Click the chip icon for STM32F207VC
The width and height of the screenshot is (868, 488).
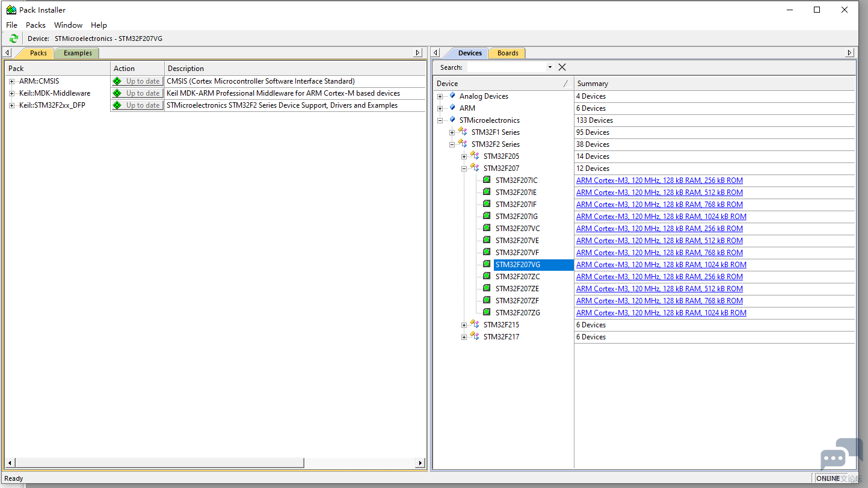click(487, 228)
